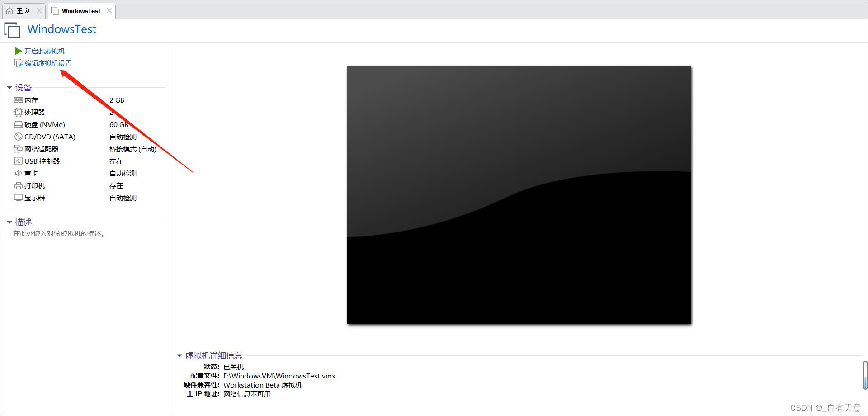Click the printer 打印机 icon
The width and height of the screenshot is (868, 416).
coord(19,185)
